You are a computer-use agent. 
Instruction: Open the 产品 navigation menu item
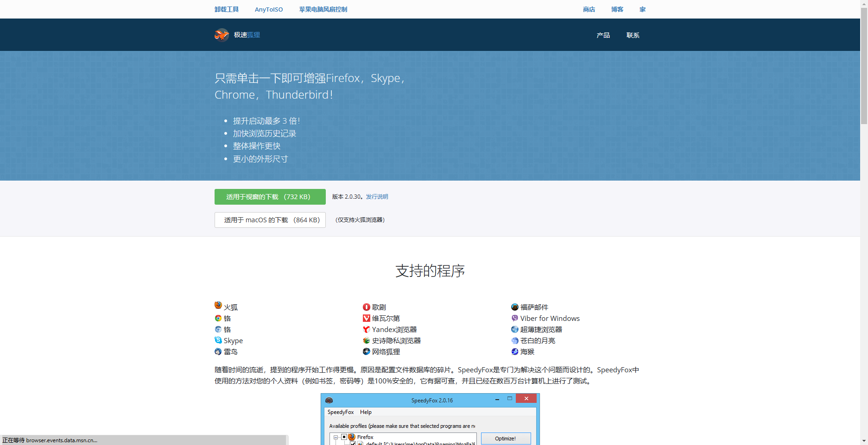603,35
